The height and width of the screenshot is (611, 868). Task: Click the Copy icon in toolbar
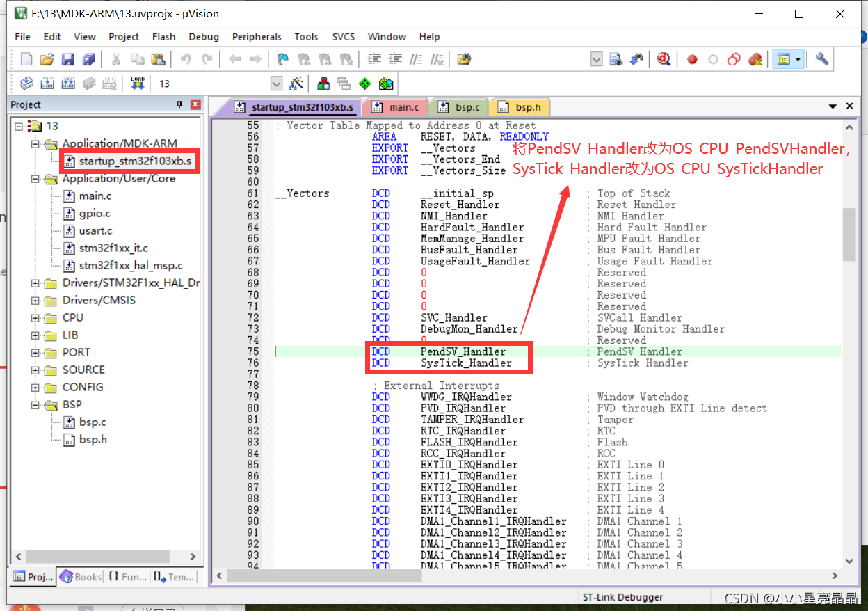click(138, 59)
